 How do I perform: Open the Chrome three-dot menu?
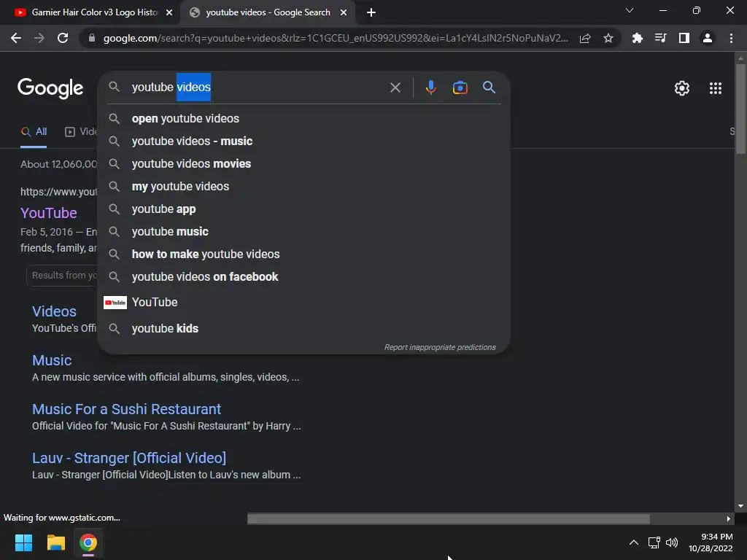731,38
